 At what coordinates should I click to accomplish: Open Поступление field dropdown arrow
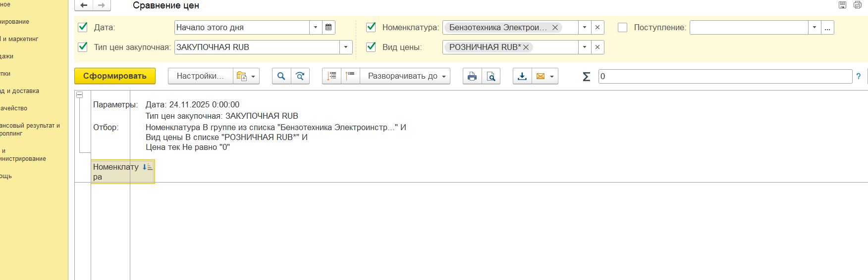tap(814, 27)
